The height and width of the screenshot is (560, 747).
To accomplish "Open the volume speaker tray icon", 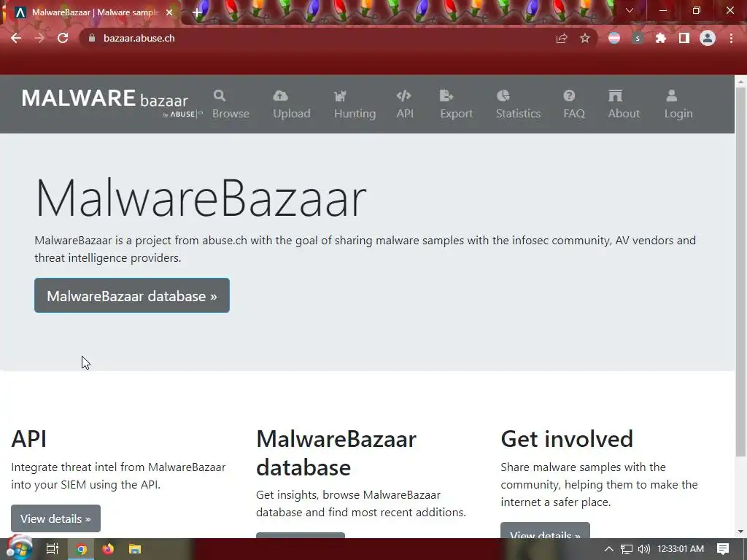I will (x=643, y=549).
